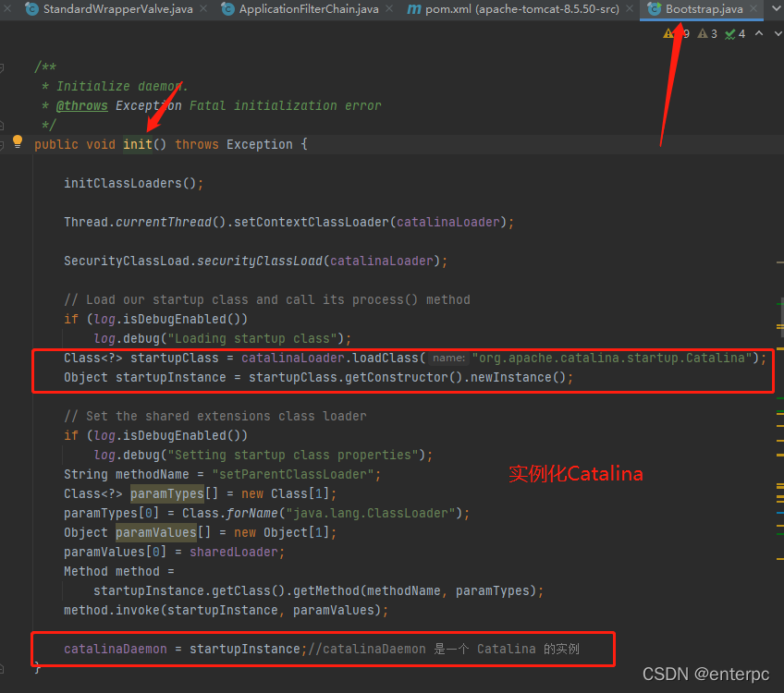This screenshot has width=784, height=693.
Task: Click the 'Set the shared extensions' comment
Action: click(215, 416)
